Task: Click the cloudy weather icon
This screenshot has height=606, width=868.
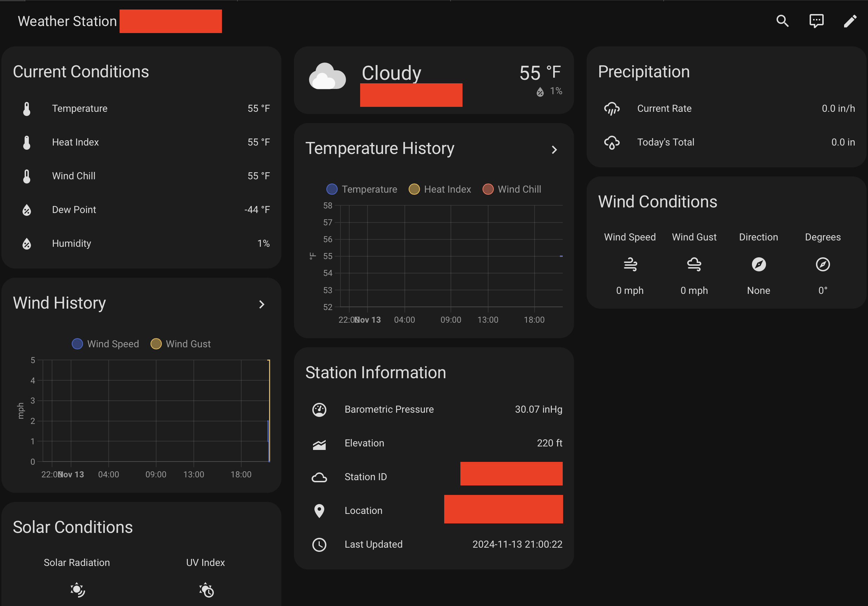Action: click(x=327, y=77)
